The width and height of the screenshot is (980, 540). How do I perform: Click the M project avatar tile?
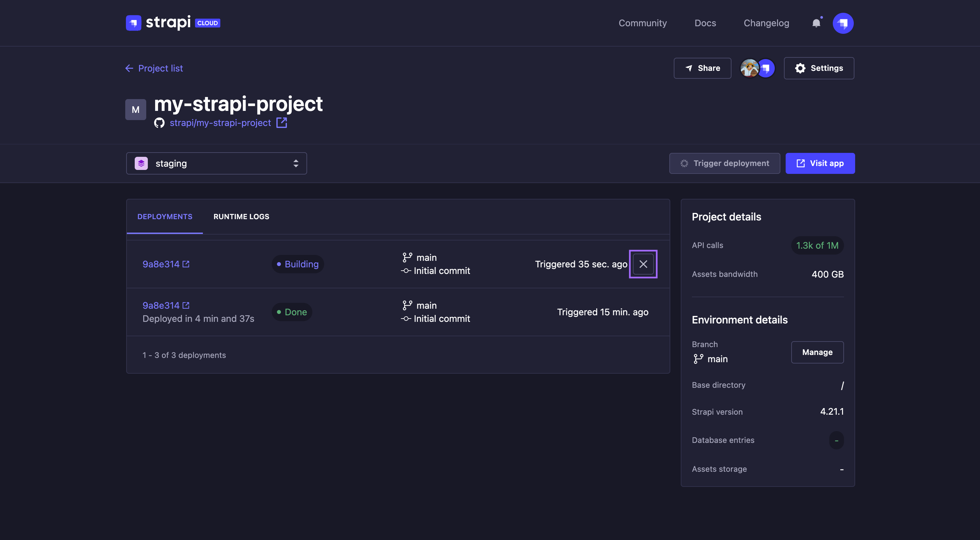[135, 110]
